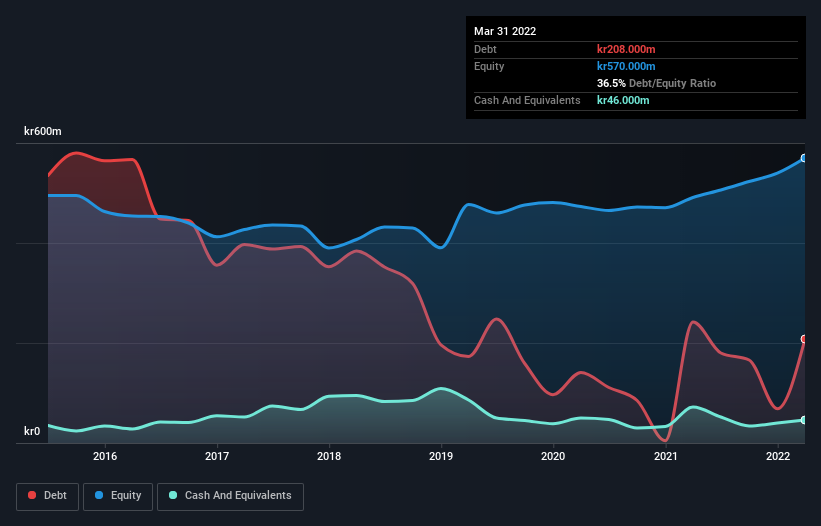
Task: Click the teal Cash legend dot
Action: point(173,495)
